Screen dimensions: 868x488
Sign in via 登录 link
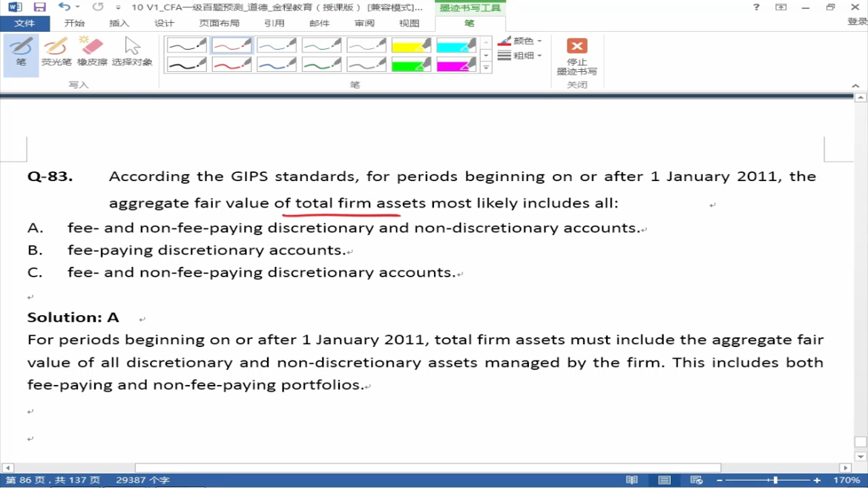tap(858, 22)
